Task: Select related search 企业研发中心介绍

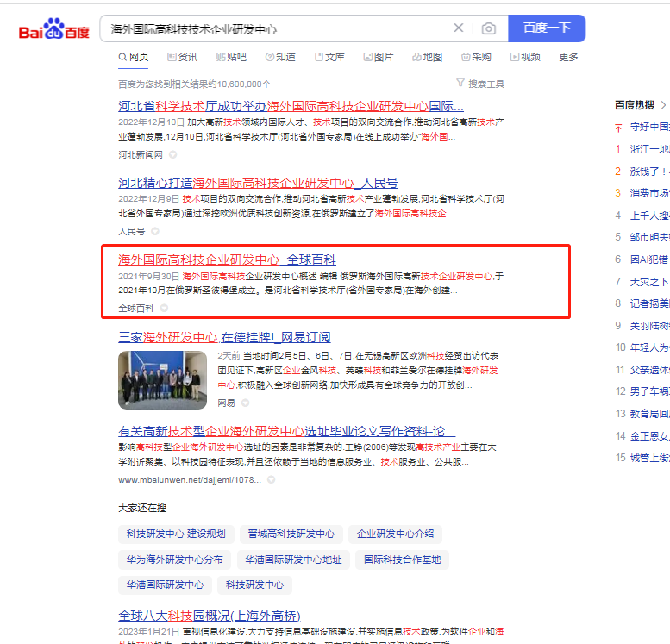Action: pos(395,535)
